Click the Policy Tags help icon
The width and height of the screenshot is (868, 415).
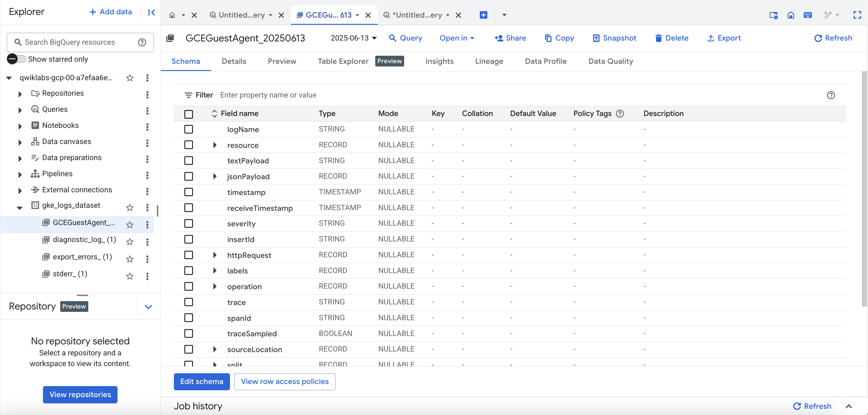620,114
